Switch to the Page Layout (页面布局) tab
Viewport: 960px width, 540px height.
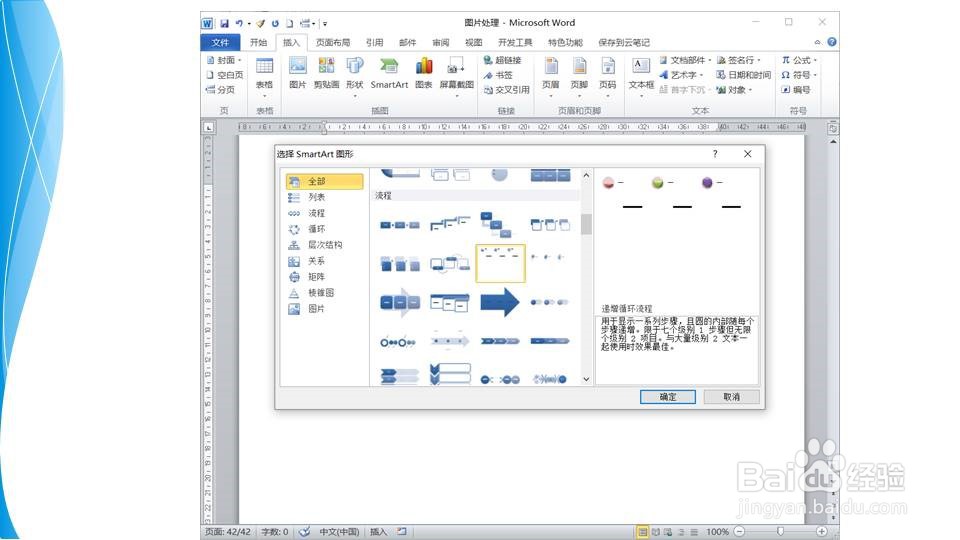[x=332, y=42]
